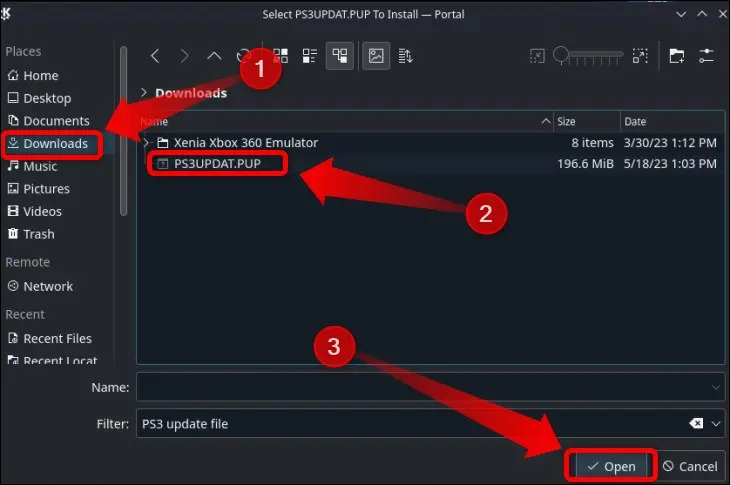This screenshot has width=730, height=485.
Task: Click the 5/18/23 1:03 PM date cell
Action: pos(670,164)
